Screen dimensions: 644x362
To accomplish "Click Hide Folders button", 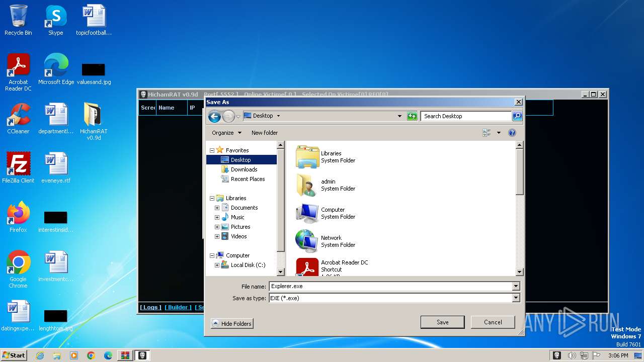I will pyautogui.click(x=232, y=324).
